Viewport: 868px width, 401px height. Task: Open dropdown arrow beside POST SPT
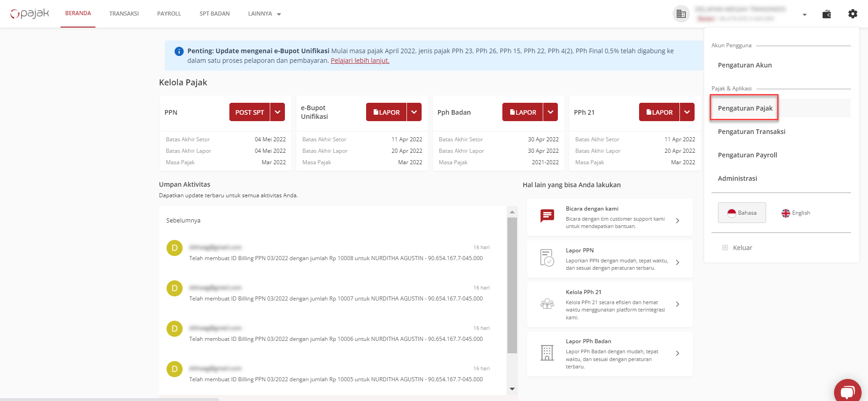278,112
